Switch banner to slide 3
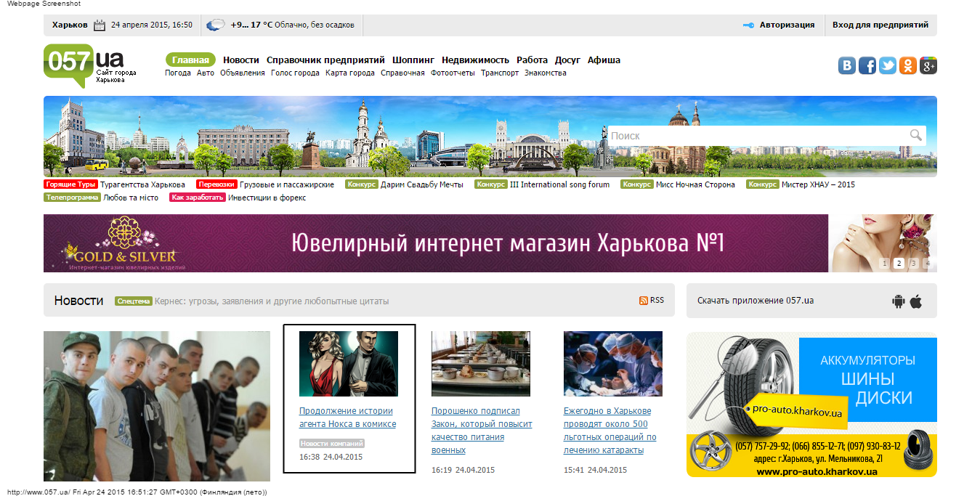Screen dimensions: 980x496 point(913,264)
